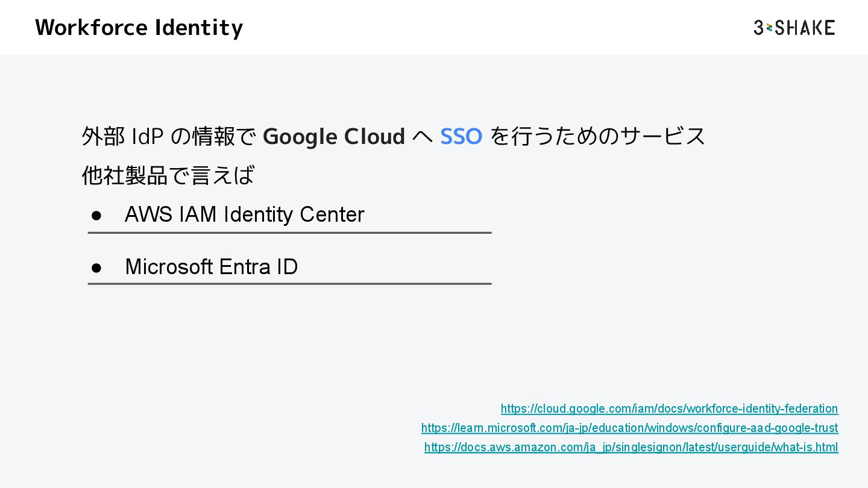This screenshot has height=488, width=868.
Task: Select the "AWS IAM Identity Center" list item
Action: 244,214
